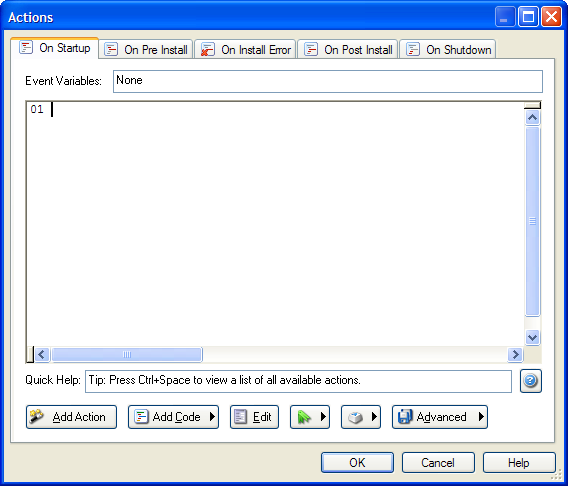Click the Add Code script icon
Image resolution: width=568 pixels, height=486 pixels.
click(x=141, y=416)
